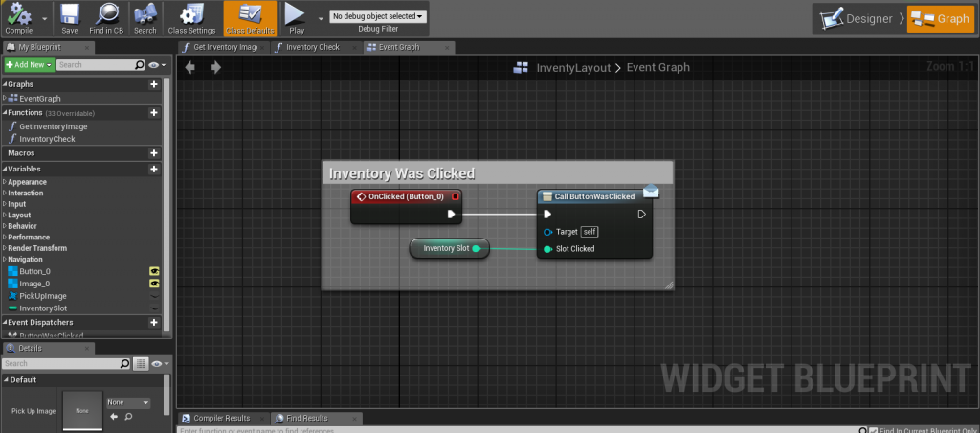The image size is (980, 433).
Task: Select Inventory Was Clicked comment title
Action: (x=402, y=173)
